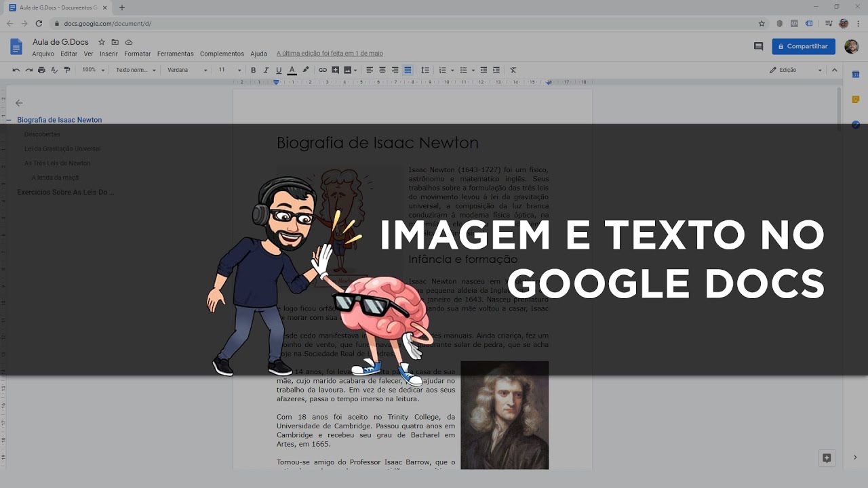Open Google Calendar in the side panel

[x=856, y=74]
